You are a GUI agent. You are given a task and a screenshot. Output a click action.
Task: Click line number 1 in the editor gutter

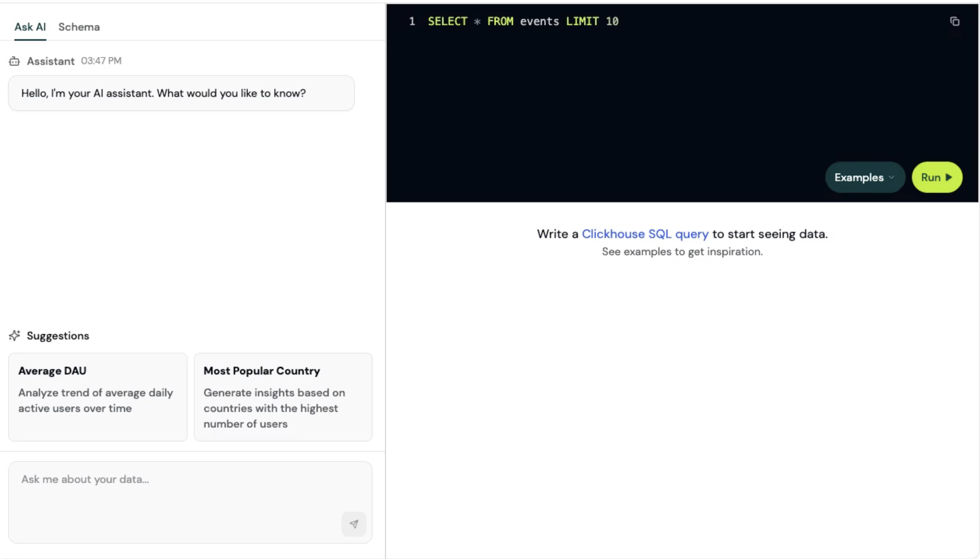(x=412, y=21)
